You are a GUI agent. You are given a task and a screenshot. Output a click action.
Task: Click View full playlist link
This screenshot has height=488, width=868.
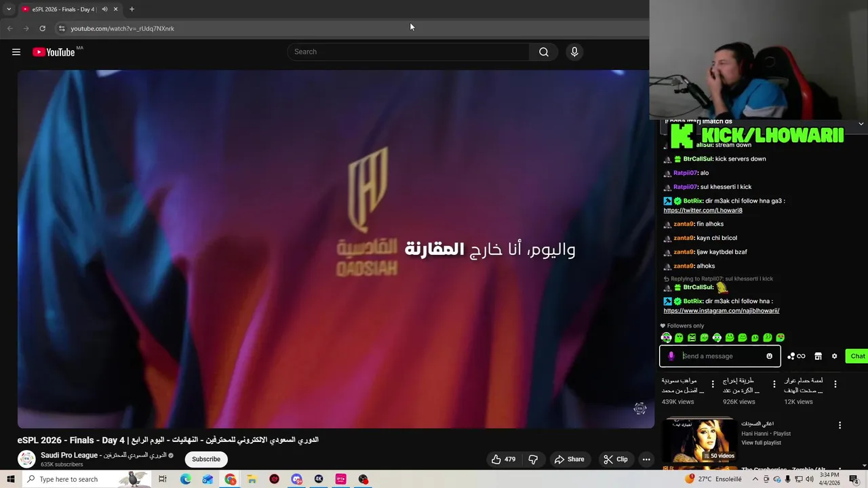761,443
